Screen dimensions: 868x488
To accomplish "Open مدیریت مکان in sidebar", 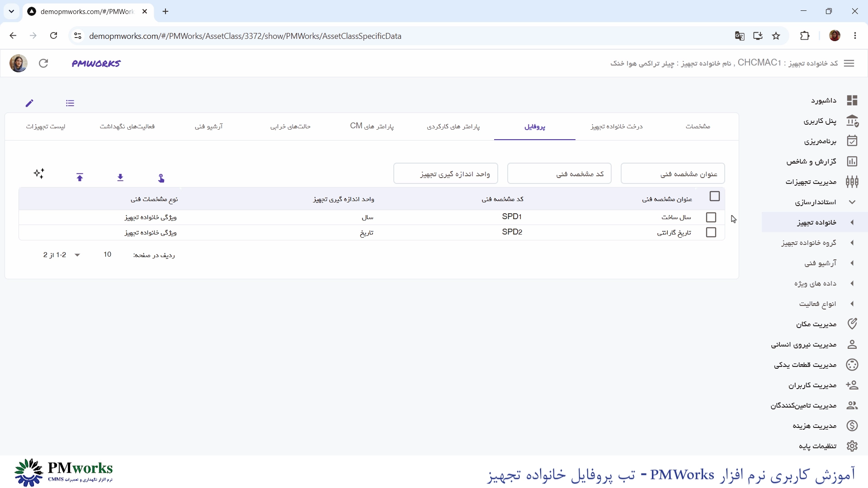I will (x=827, y=324).
